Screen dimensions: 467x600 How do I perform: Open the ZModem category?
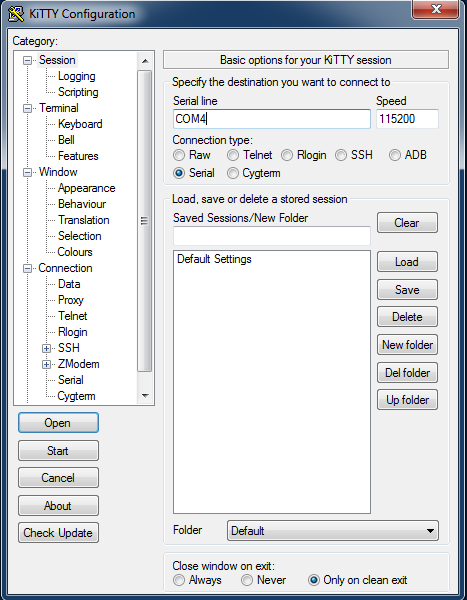coord(78,364)
